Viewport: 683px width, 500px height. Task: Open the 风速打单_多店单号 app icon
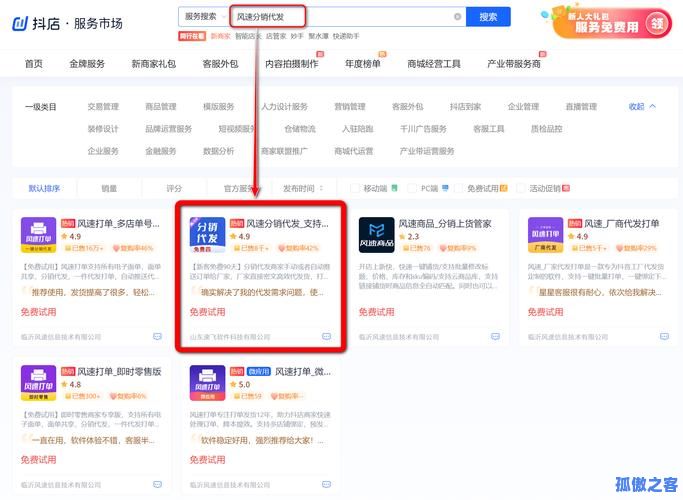click(38, 235)
